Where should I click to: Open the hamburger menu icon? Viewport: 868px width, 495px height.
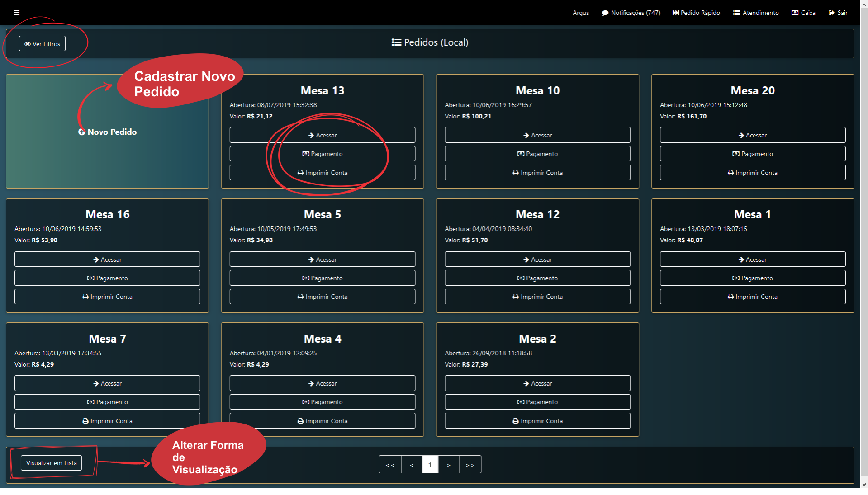point(17,13)
